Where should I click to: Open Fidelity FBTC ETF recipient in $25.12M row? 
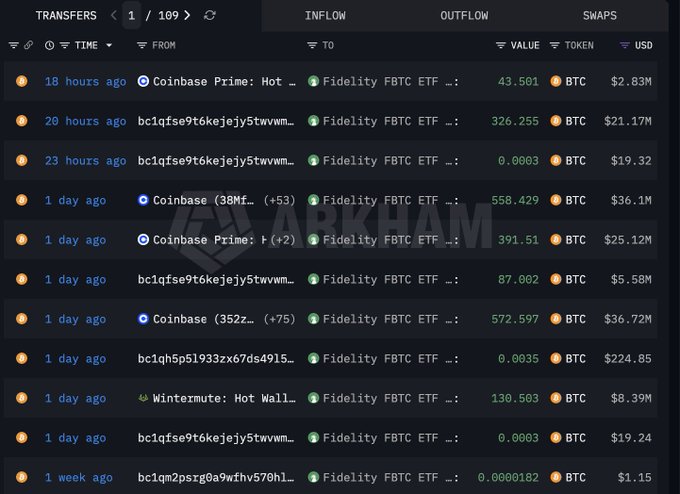click(391, 240)
